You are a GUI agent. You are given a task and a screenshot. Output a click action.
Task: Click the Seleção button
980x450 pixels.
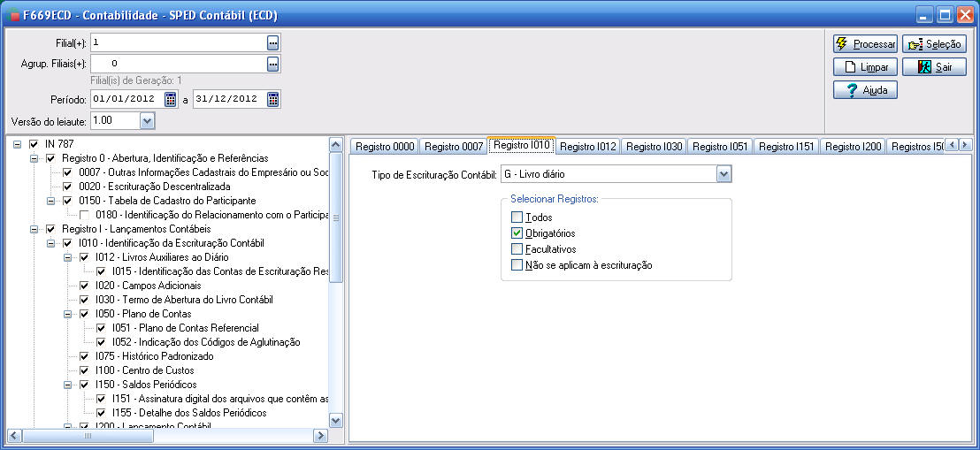pyautogui.click(x=934, y=43)
